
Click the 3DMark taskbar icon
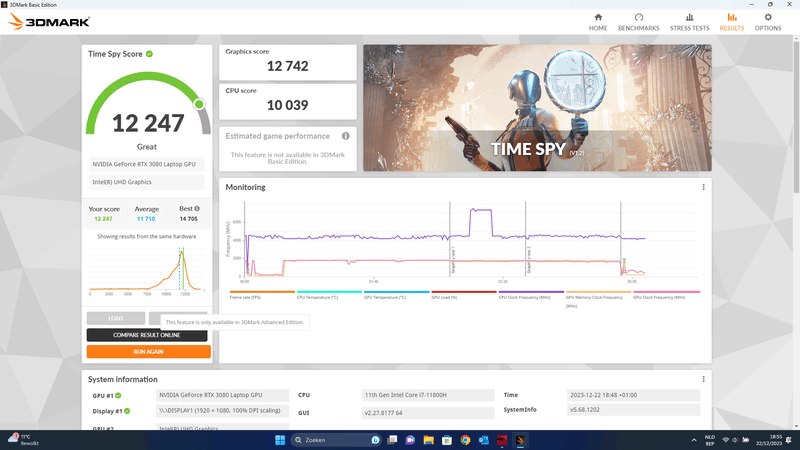tap(520, 440)
